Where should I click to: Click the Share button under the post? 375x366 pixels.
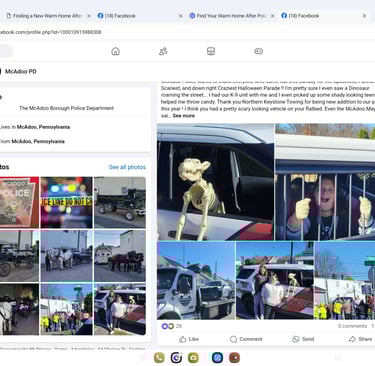360,339
